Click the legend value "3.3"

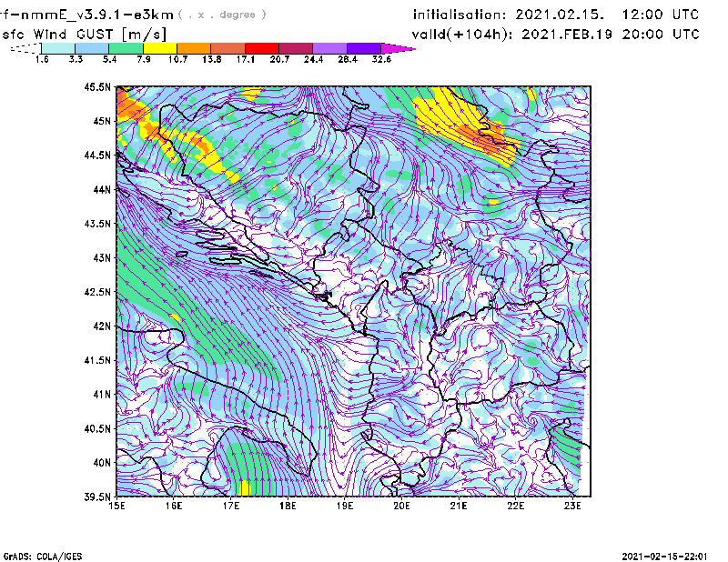pyautogui.click(x=76, y=59)
